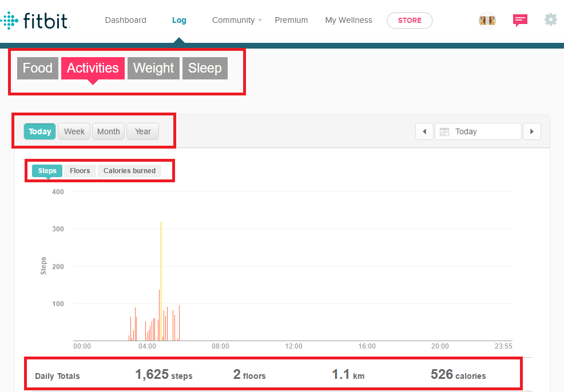Open the Premium page
Image resolution: width=564 pixels, height=392 pixels.
click(x=291, y=20)
